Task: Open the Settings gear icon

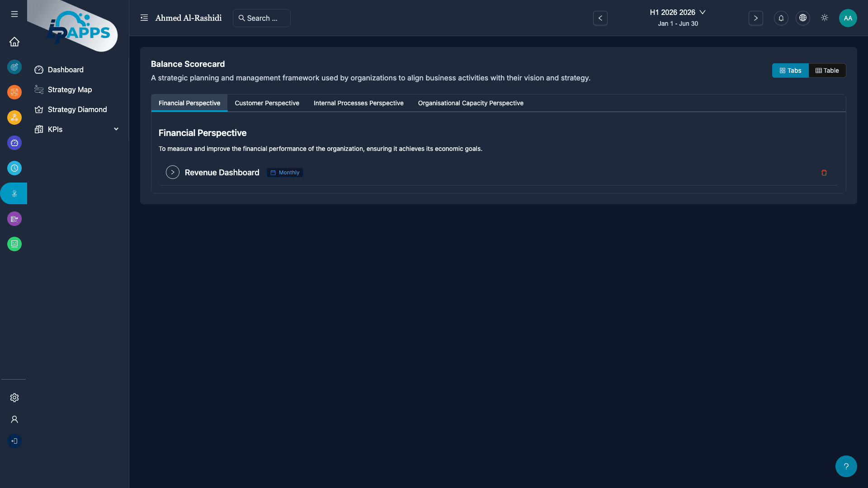Action: 14,398
